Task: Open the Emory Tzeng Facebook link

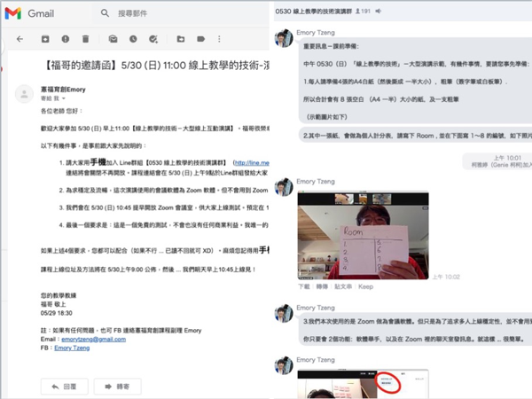Action: (x=72, y=348)
